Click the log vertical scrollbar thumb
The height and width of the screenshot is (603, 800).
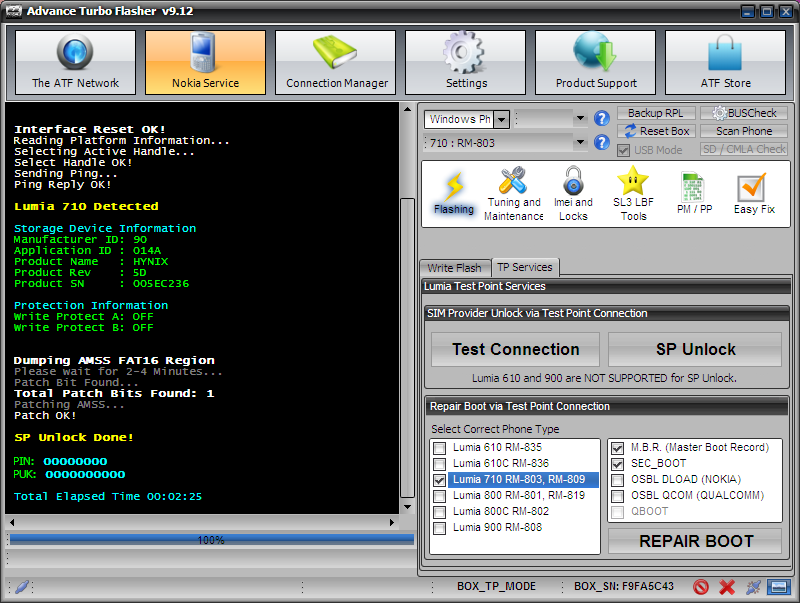point(407,347)
